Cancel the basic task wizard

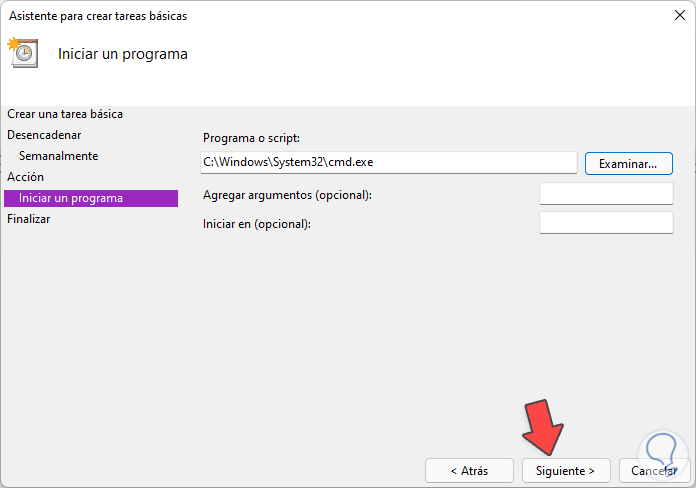(655, 470)
